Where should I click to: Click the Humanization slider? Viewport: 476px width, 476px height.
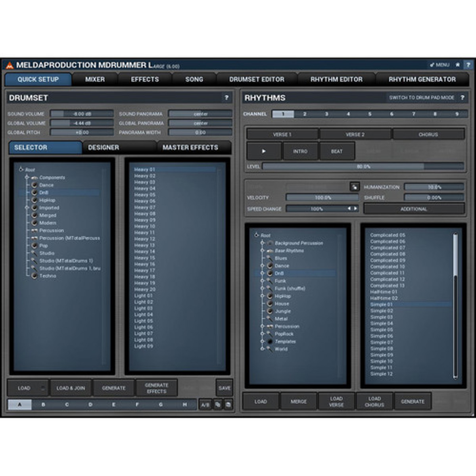(x=434, y=187)
